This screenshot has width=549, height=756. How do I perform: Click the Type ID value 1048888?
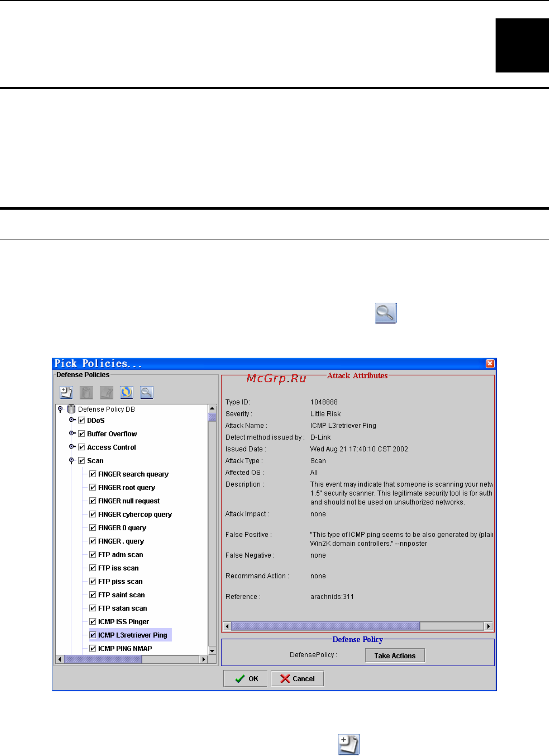(324, 402)
